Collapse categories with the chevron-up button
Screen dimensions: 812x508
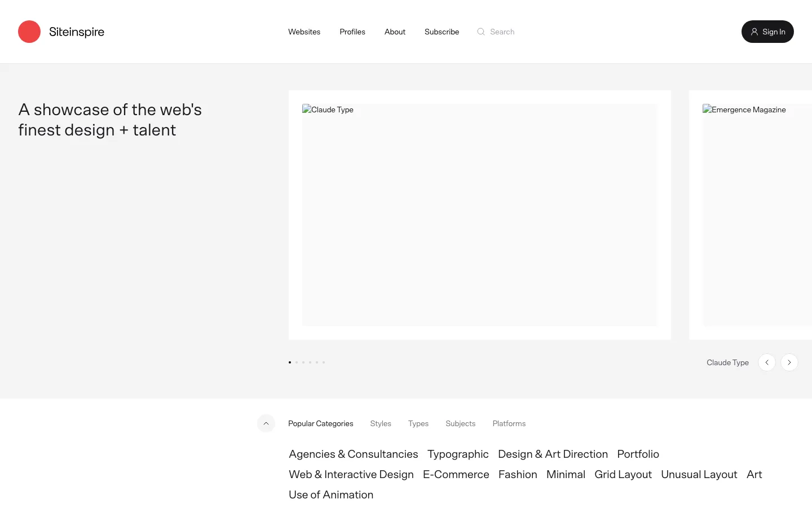(266, 423)
